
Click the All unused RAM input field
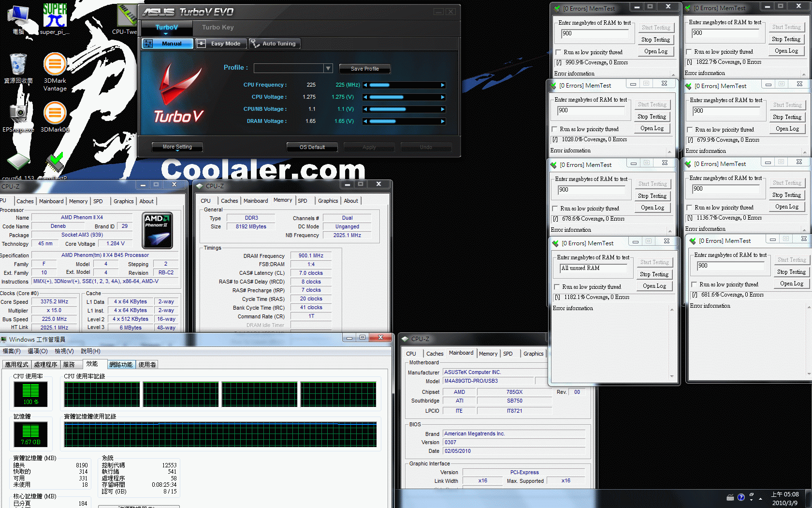point(594,269)
